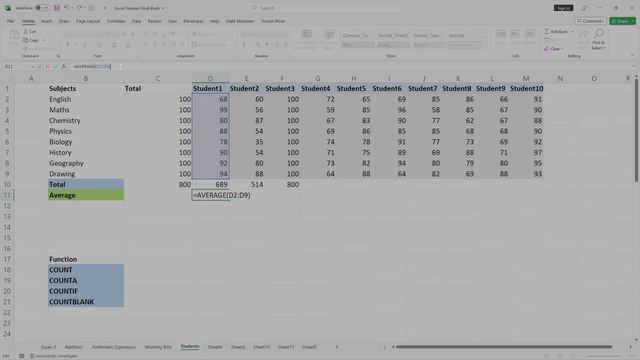This screenshot has height=360, width=640.
Task: Select the Student1 header cell
Action: (x=210, y=88)
